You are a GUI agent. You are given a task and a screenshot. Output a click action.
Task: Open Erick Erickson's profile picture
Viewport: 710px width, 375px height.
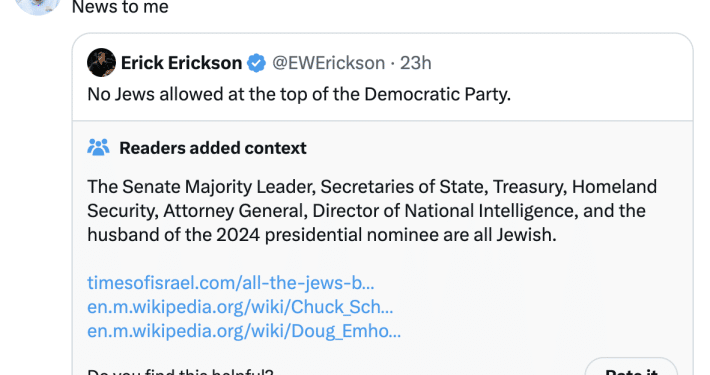101,62
